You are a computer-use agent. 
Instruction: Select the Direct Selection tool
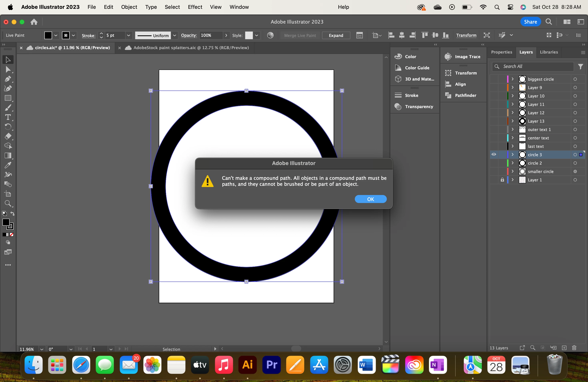coord(8,69)
